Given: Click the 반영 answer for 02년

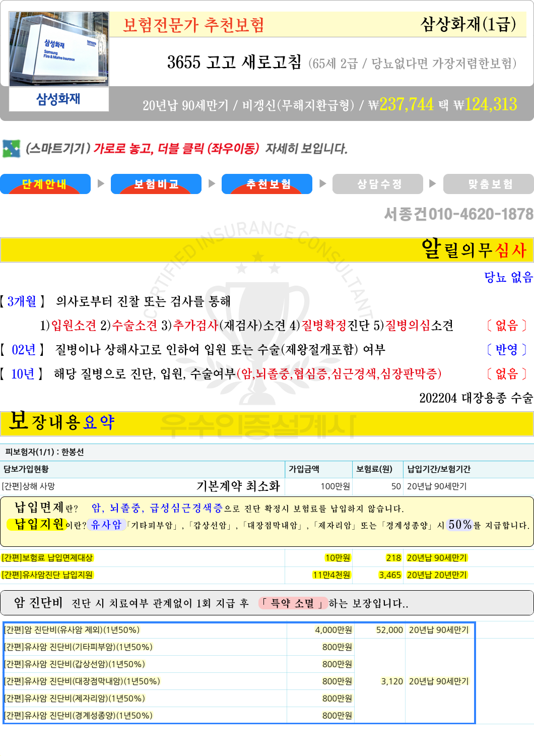Looking at the screenshot, I should [507, 350].
